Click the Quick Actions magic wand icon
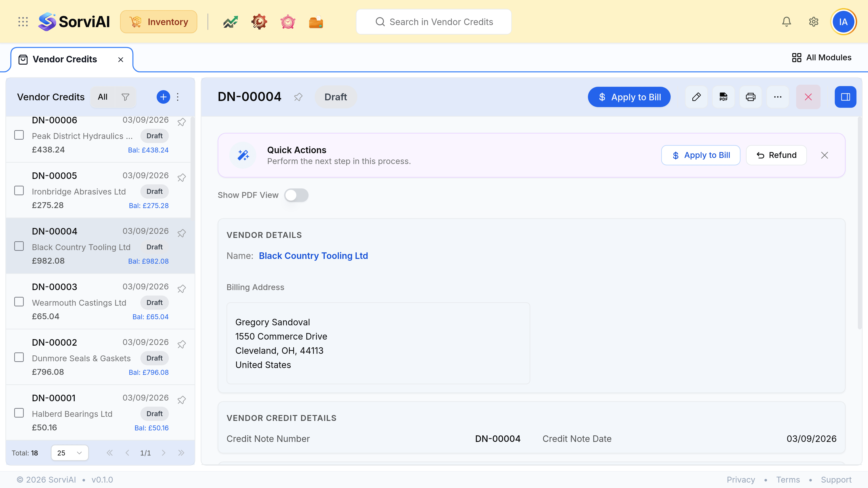The height and width of the screenshot is (488, 868). coord(243,155)
